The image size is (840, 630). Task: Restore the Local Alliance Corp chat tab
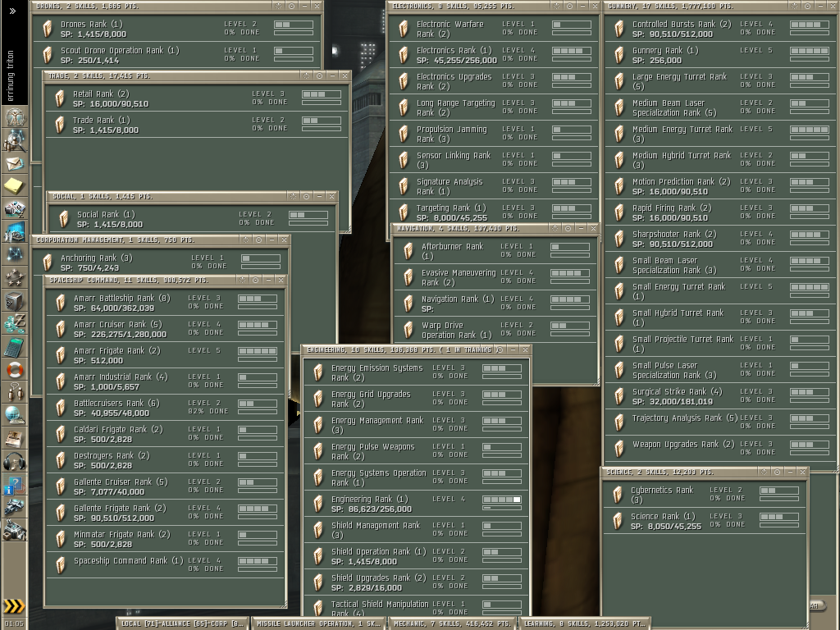(183, 623)
